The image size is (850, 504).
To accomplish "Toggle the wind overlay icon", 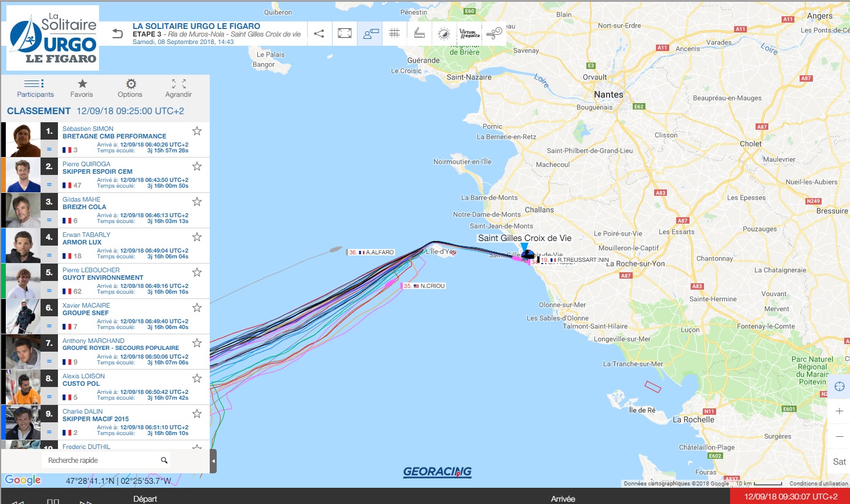I will [494, 34].
